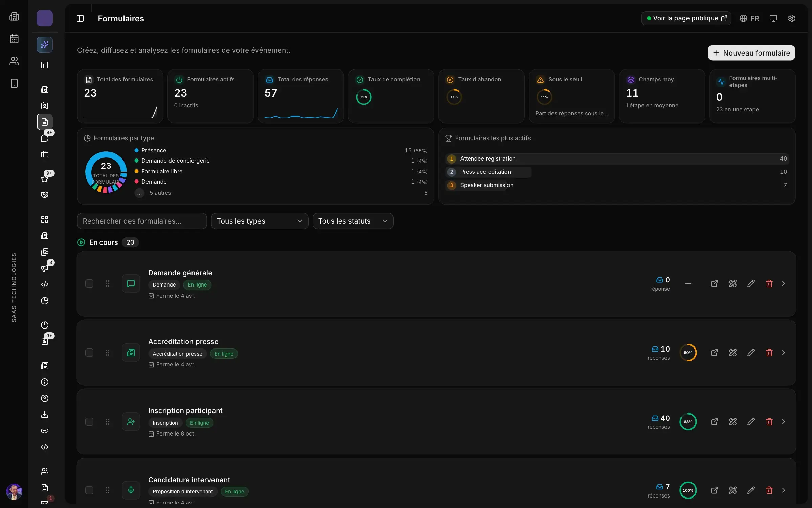Toggle the sidebar panel icon beside Formulaires
Image resolution: width=812 pixels, height=508 pixels.
(80, 18)
